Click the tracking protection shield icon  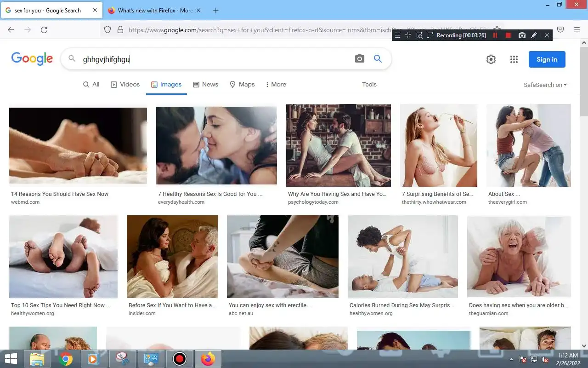[107, 29]
